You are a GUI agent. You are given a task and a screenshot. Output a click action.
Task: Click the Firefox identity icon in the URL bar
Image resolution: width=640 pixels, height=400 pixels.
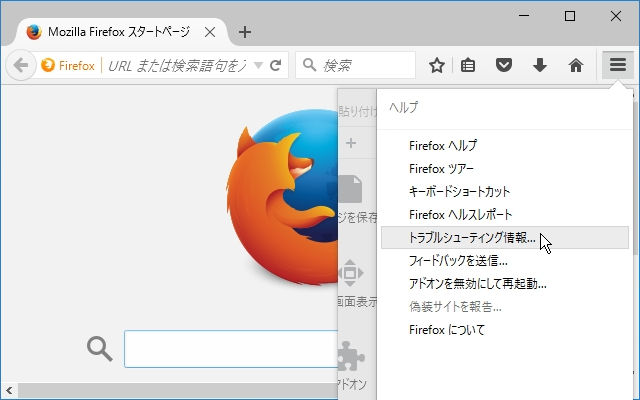(x=48, y=65)
